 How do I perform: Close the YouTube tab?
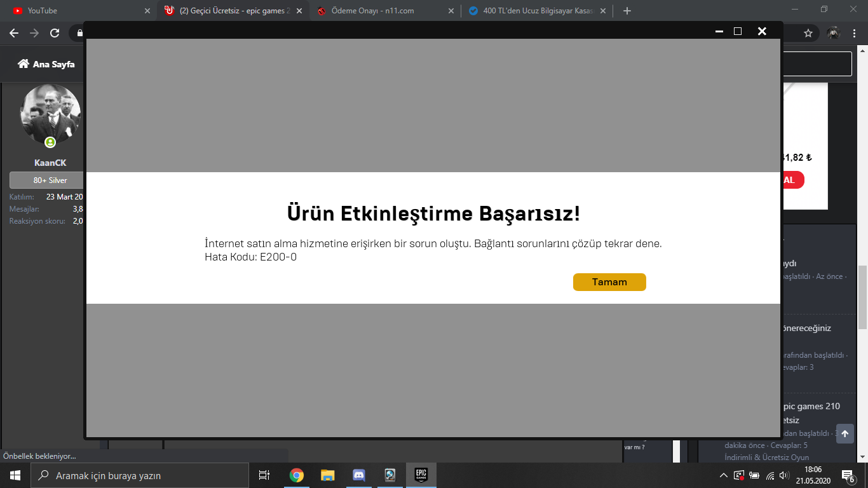(147, 11)
